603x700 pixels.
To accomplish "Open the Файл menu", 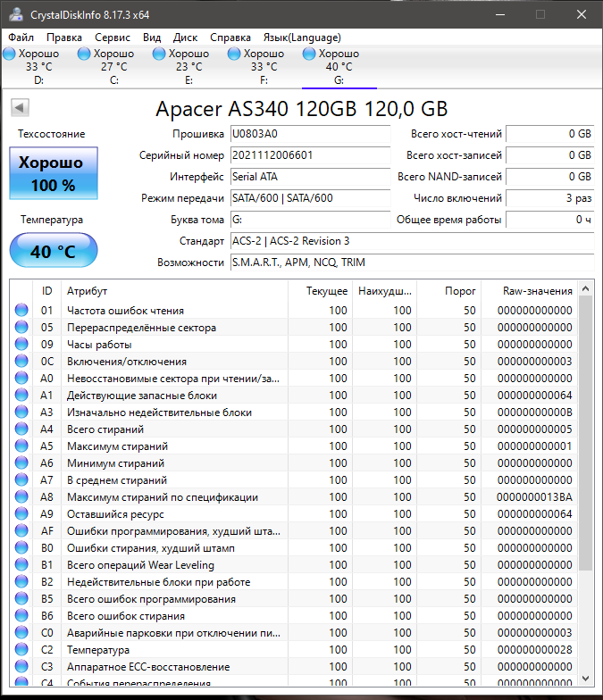I will (21, 37).
